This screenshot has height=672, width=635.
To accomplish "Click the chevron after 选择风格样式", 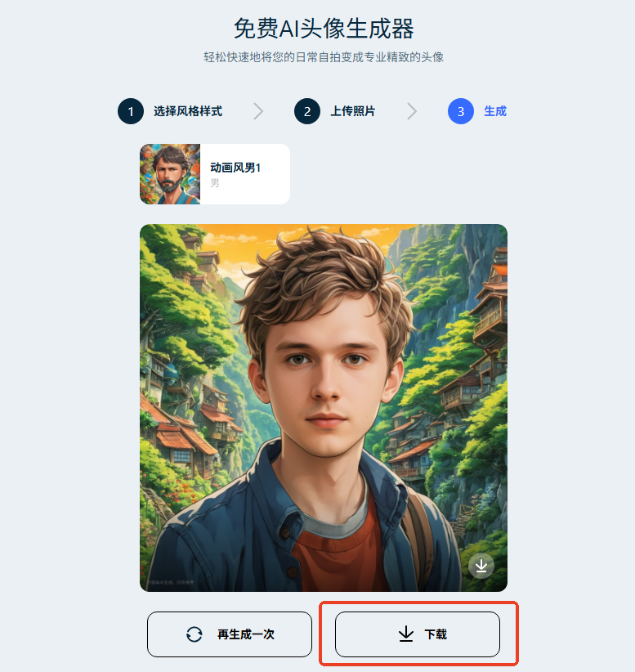I will point(258,111).
